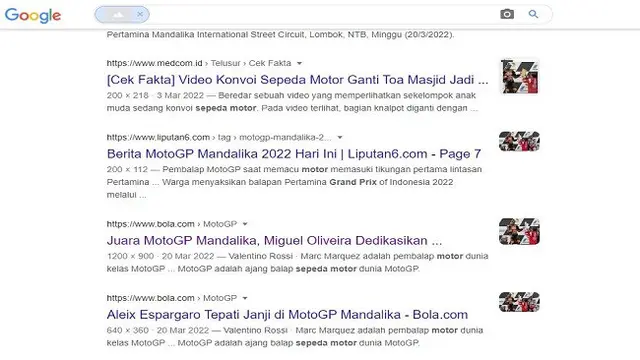Click the medcom.id result thumbnail image
The height and width of the screenshot is (360, 640).
pyautogui.click(x=520, y=77)
